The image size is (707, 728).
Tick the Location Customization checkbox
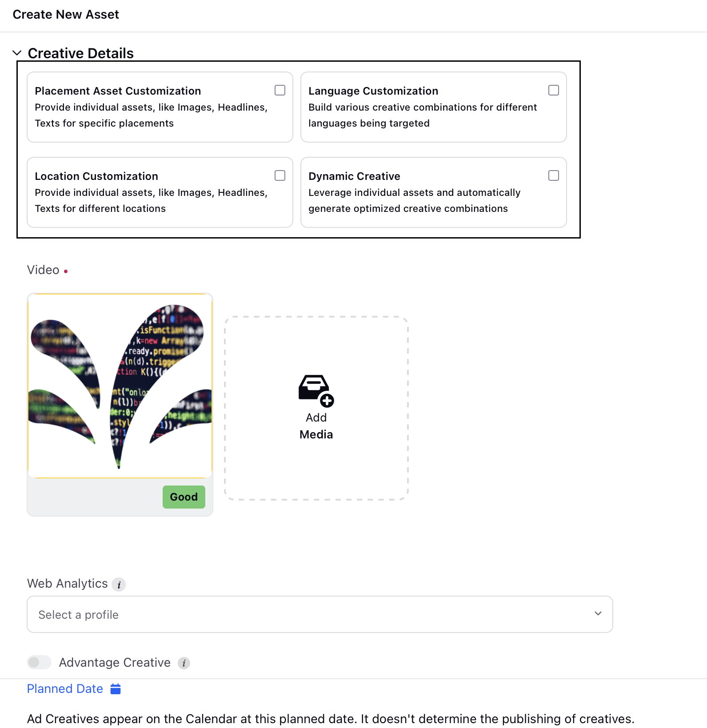click(x=280, y=175)
